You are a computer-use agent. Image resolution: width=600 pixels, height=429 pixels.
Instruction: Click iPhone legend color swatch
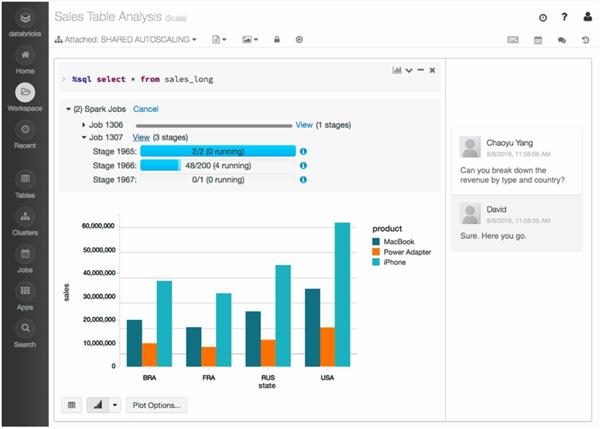coord(376,262)
